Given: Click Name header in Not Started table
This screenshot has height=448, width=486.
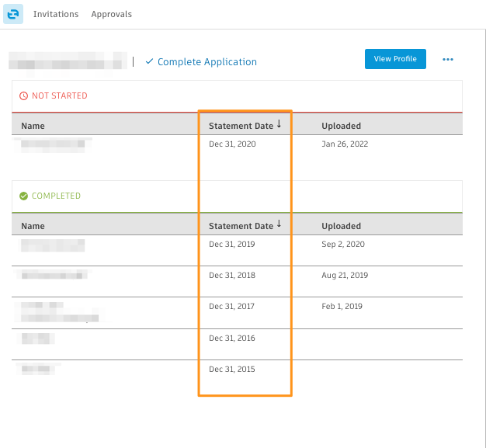Looking at the screenshot, I should (x=33, y=126).
